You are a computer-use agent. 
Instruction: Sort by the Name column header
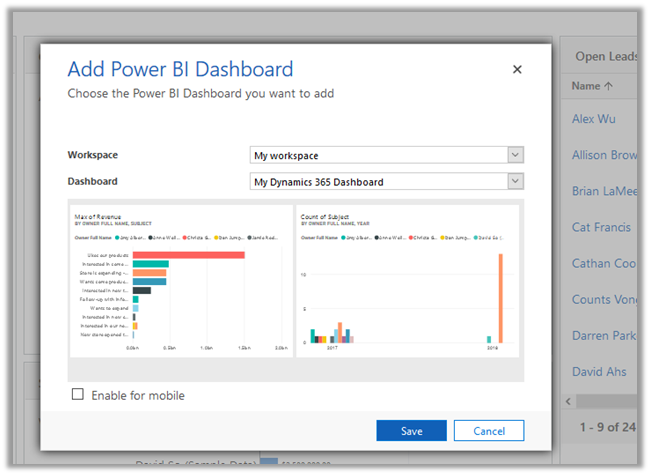pos(592,87)
